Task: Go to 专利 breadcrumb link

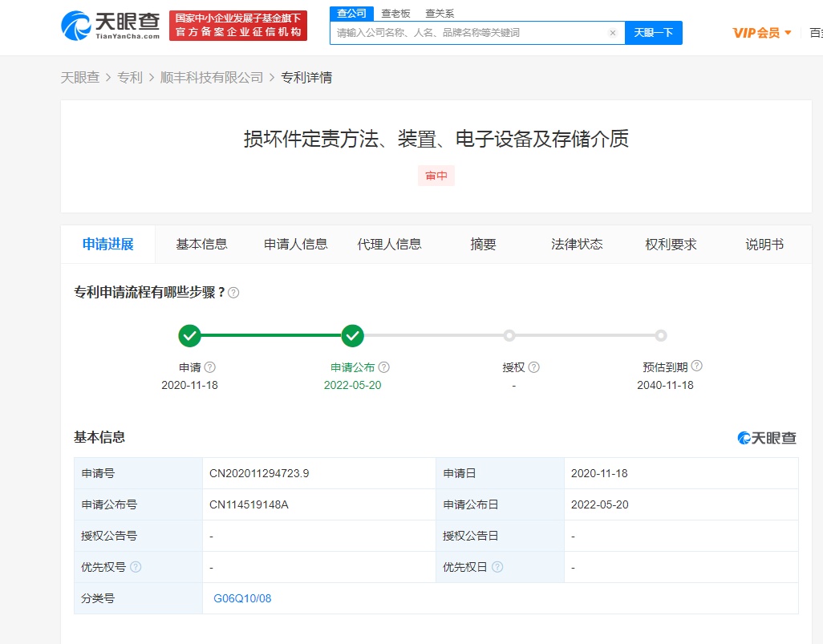Action: coord(130,78)
